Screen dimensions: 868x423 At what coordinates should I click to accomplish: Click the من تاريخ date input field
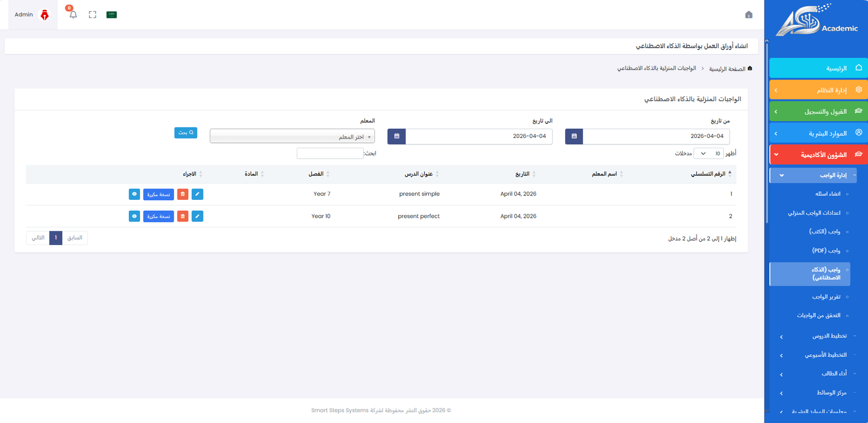pyautogui.click(x=656, y=136)
